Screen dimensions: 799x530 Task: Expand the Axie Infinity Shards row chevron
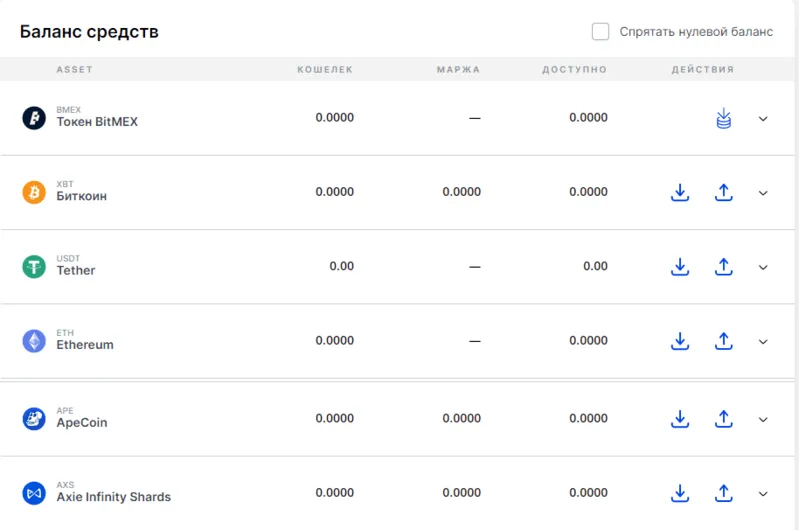tap(763, 494)
